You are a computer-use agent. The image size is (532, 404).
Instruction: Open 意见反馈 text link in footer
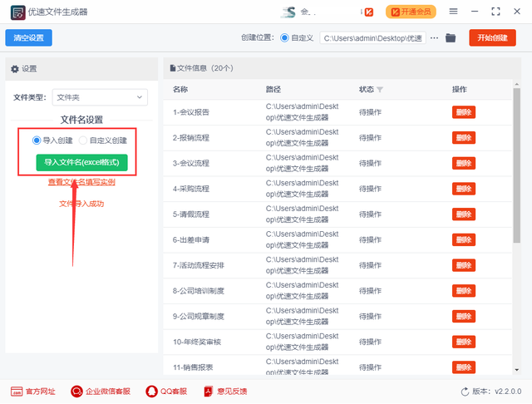pos(232,392)
